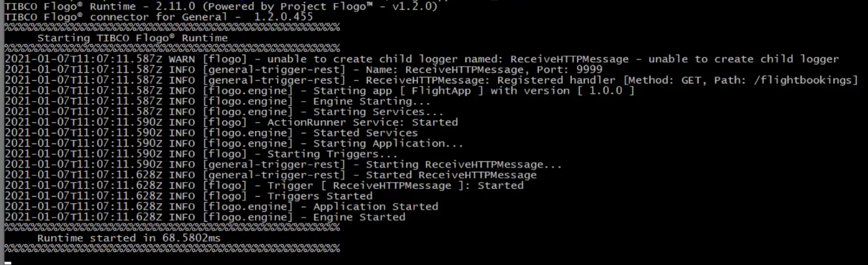
Task: Click the 'Starting Application...' log message
Action: click(388, 144)
